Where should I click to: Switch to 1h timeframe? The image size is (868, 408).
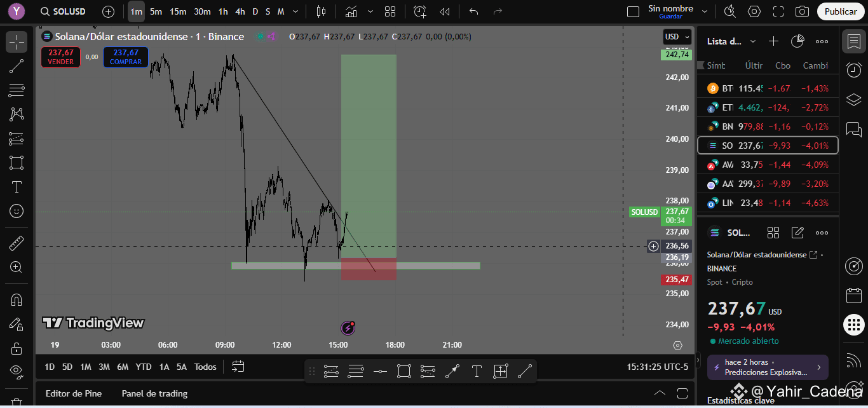tap(223, 11)
